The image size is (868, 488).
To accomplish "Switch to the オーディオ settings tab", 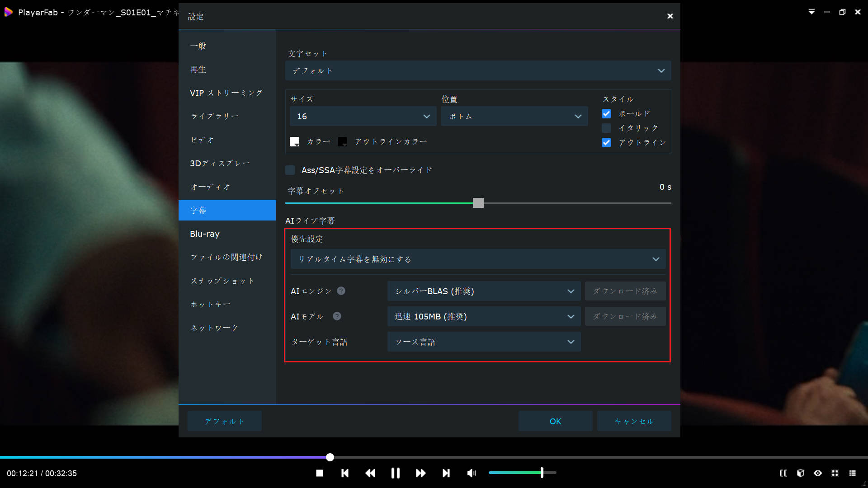I will (210, 187).
